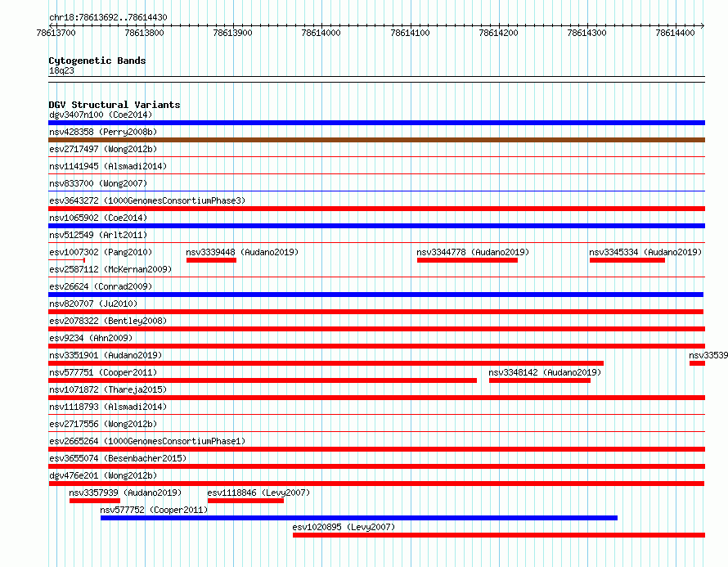728x567 pixels.
Task: Open nsv3339448 (Audano2019) label
Action: pyautogui.click(x=242, y=252)
